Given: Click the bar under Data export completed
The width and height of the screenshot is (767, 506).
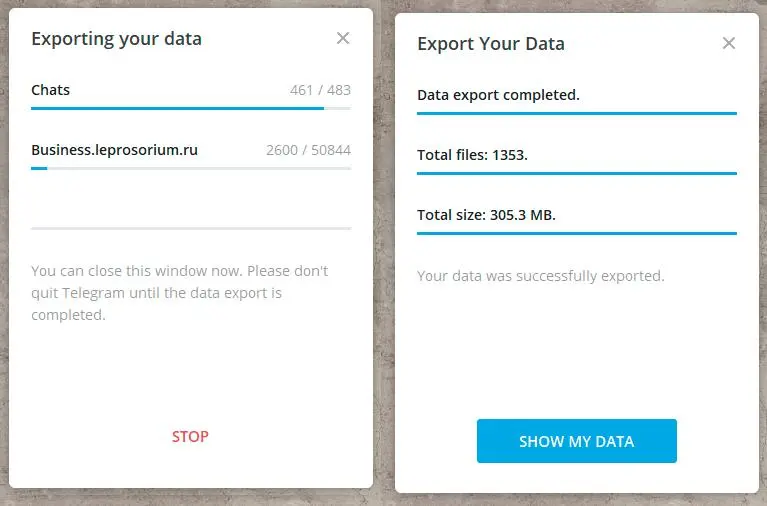Looking at the screenshot, I should coord(577,114).
